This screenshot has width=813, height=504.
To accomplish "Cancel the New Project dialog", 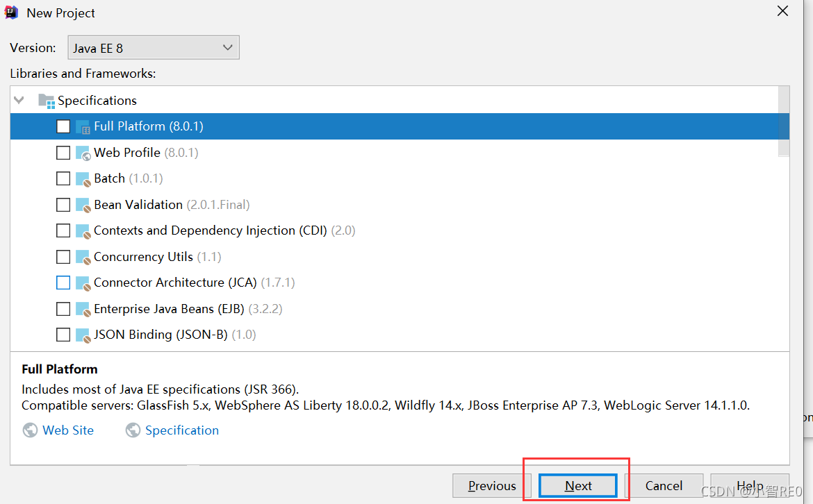I will (x=664, y=486).
